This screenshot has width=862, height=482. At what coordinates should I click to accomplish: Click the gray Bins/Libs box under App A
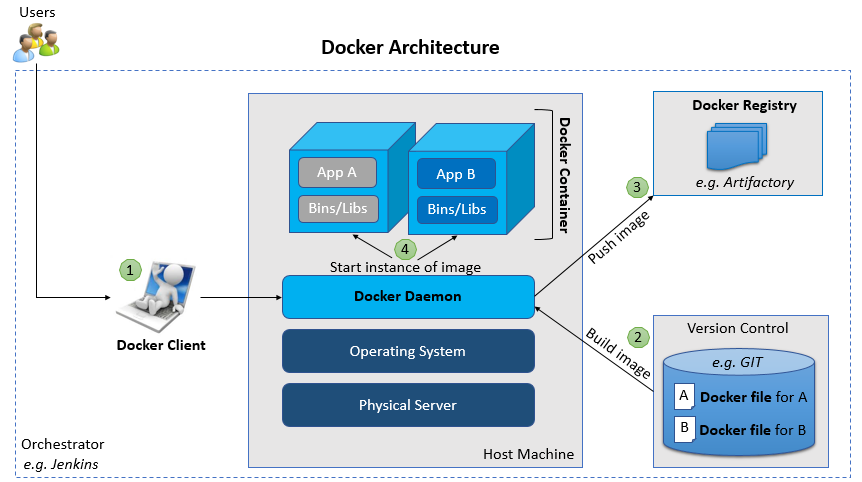[338, 209]
